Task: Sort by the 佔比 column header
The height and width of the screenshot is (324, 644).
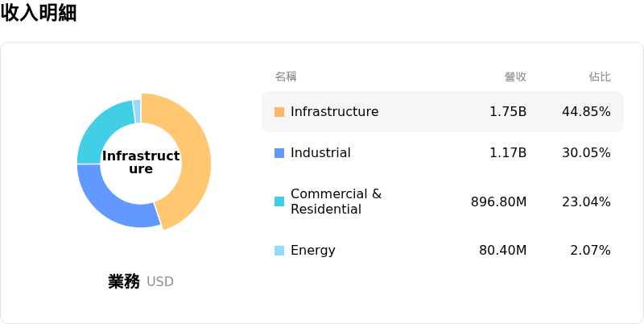Action: [600, 77]
